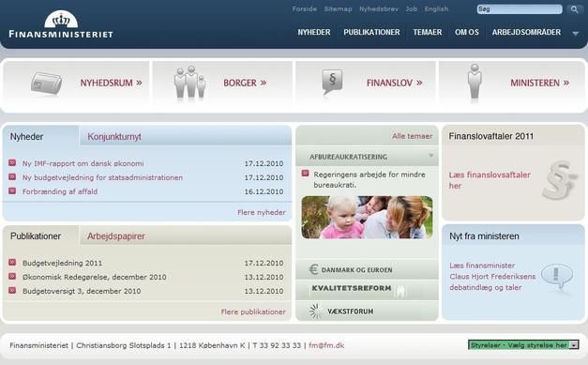Select the Borger family icon
The height and width of the screenshot is (365, 588).
click(189, 83)
